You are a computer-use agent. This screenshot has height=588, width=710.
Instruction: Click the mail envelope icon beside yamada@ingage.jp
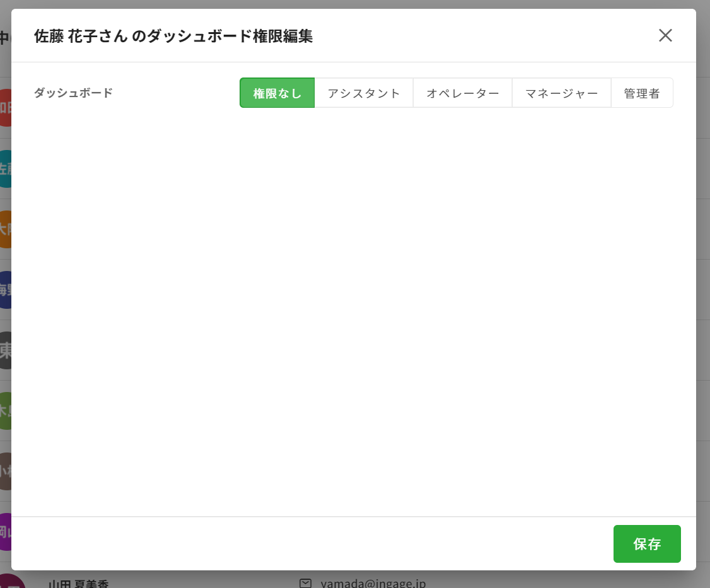(306, 582)
